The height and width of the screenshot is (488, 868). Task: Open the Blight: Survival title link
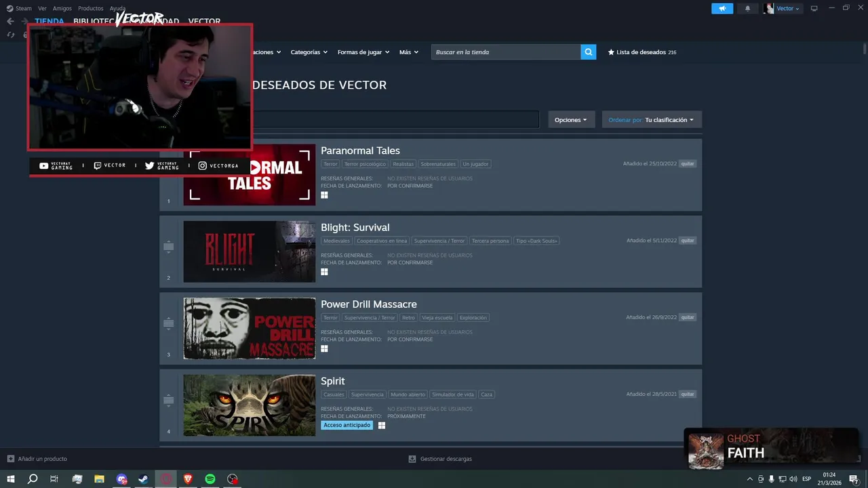click(x=355, y=227)
